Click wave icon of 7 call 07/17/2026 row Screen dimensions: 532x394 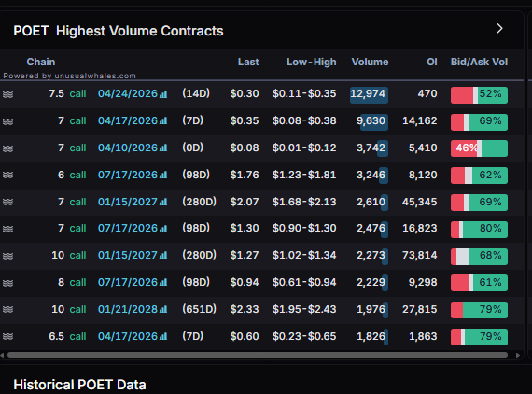pyautogui.click(x=7, y=229)
